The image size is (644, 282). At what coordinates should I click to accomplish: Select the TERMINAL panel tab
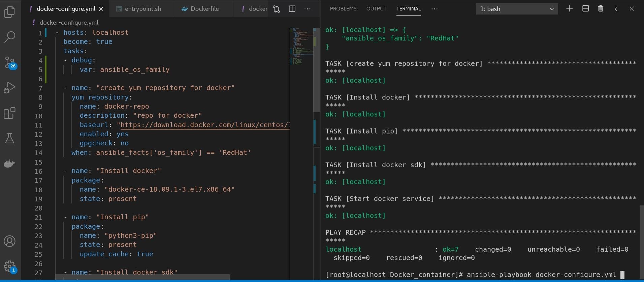point(408,9)
